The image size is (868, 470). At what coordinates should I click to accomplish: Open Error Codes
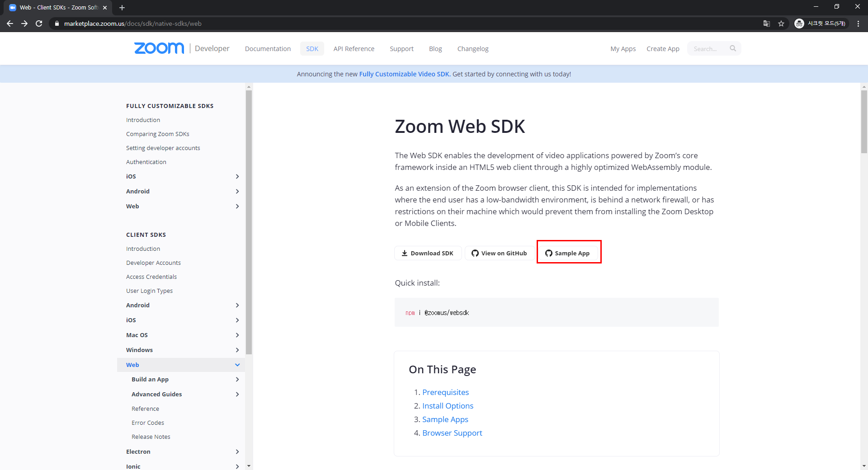click(x=148, y=423)
